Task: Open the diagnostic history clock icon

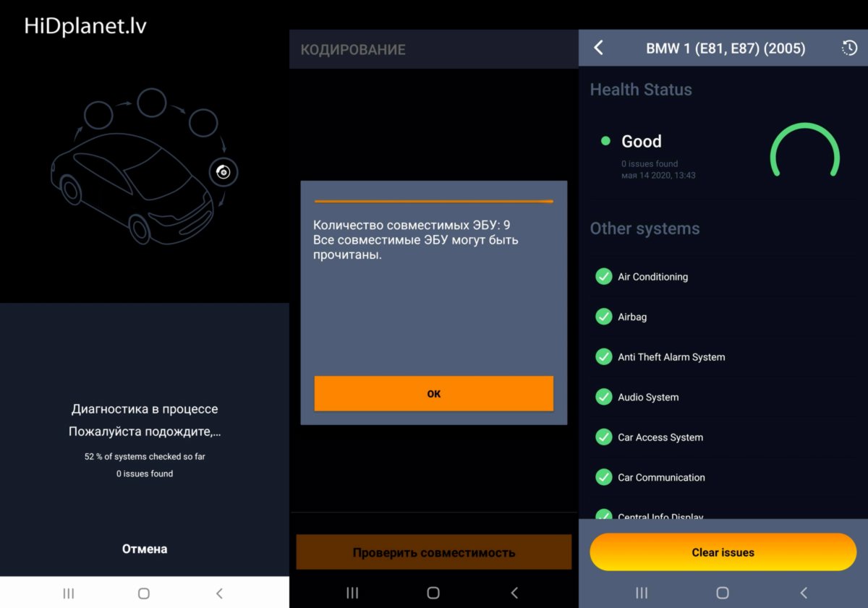Action: [x=849, y=48]
